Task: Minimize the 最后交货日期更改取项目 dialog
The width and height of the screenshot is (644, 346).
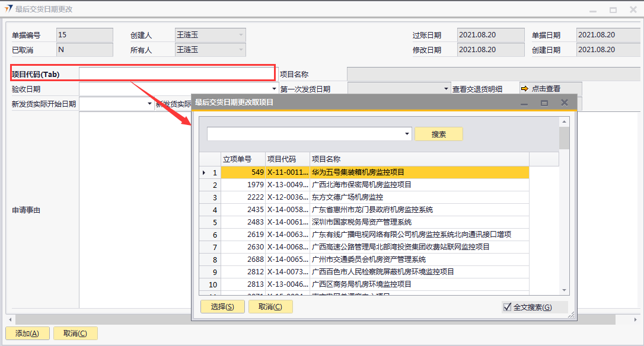Action: pyautogui.click(x=524, y=102)
